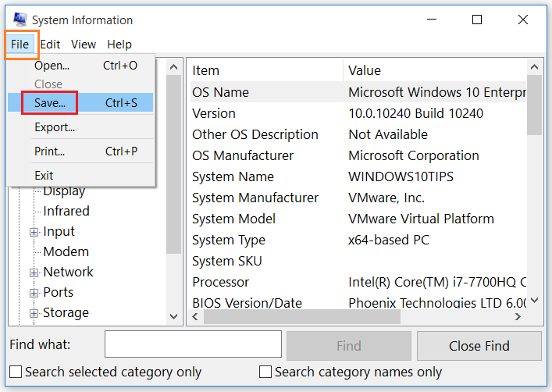
Task: Select the System Model row
Action: [358, 219]
